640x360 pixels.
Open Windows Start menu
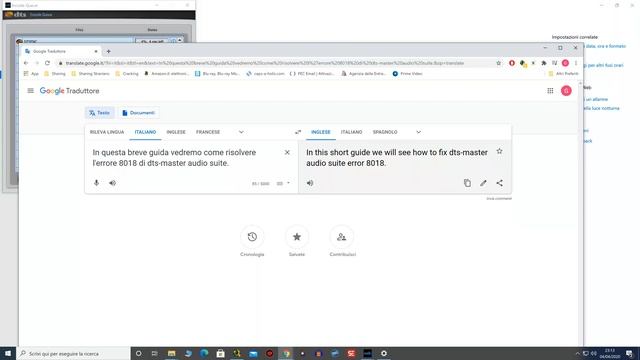[8, 353]
